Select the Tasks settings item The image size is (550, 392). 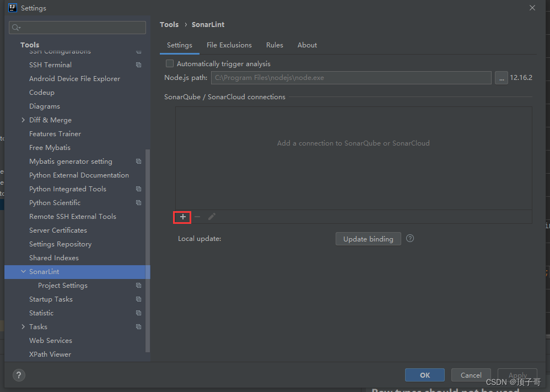[38, 327]
